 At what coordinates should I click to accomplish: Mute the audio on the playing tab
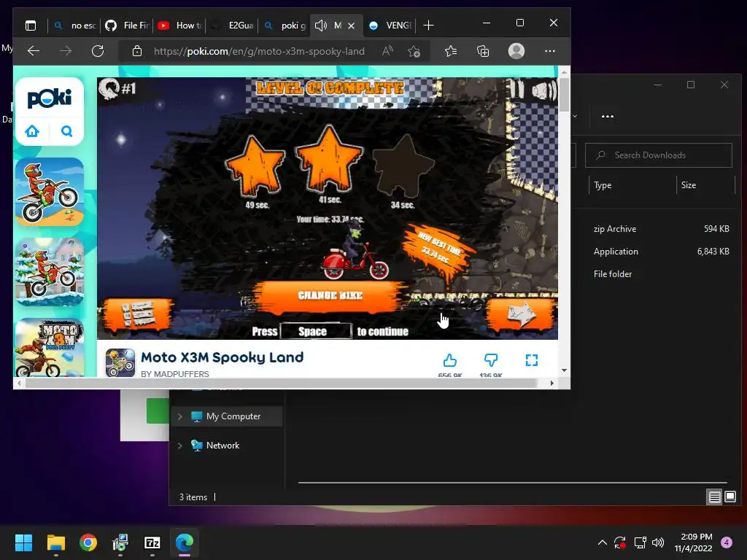pos(321,26)
